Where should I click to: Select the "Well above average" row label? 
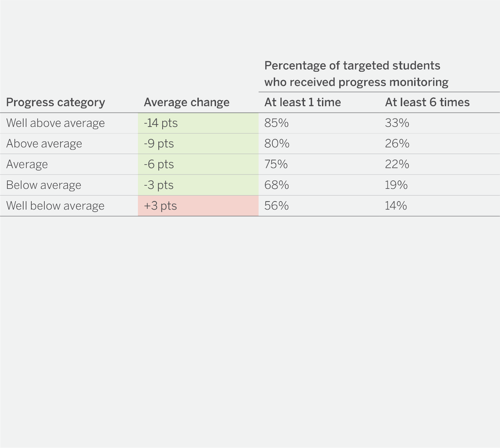pyautogui.click(x=56, y=123)
